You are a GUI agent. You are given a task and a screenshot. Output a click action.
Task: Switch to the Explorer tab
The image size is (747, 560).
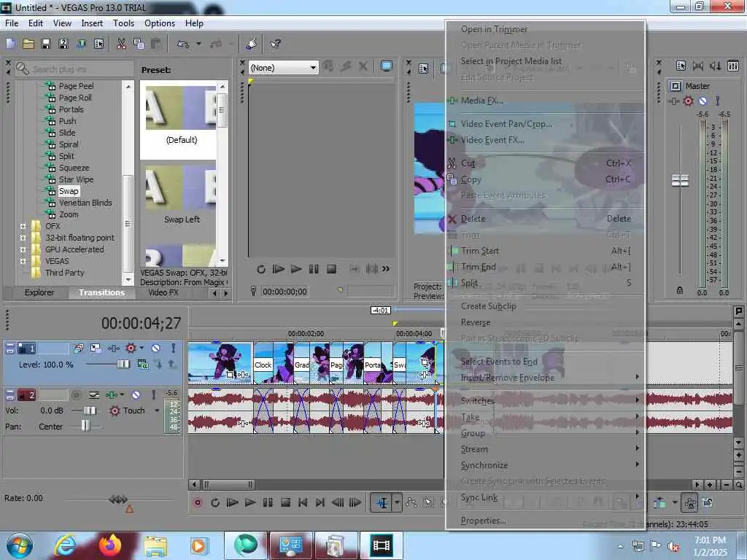39,292
